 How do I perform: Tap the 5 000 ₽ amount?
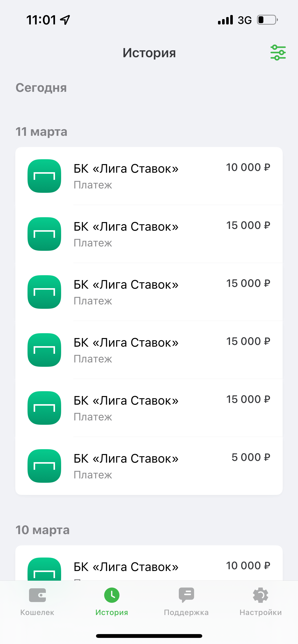[251, 457]
